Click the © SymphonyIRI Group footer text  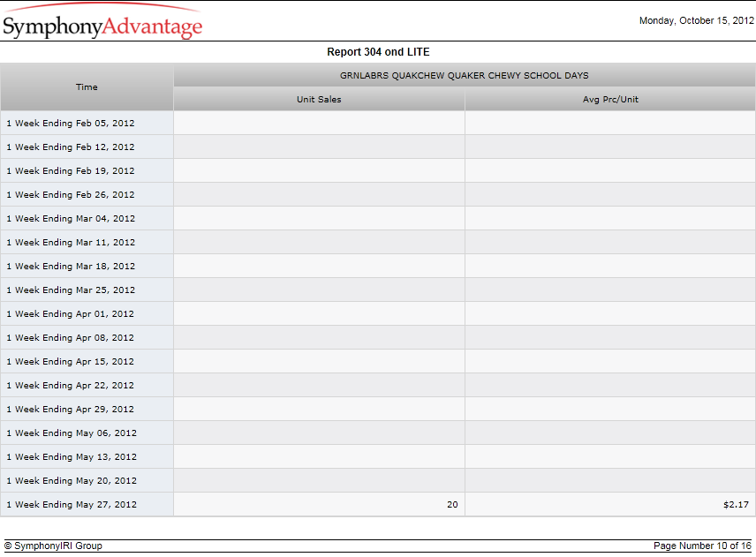click(54, 546)
